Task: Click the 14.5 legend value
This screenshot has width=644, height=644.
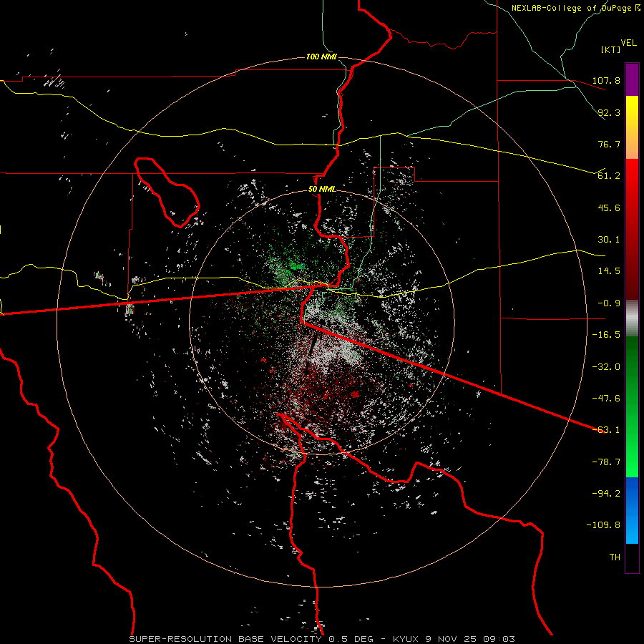Action: (609, 271)
